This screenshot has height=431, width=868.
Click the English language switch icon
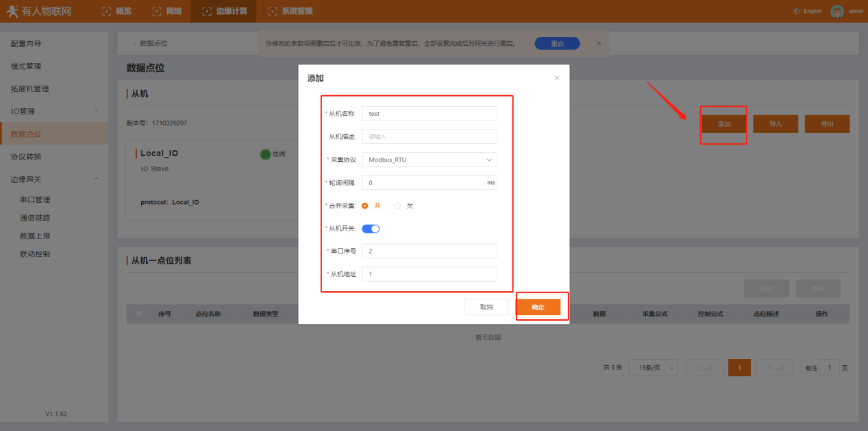(797, 12)
